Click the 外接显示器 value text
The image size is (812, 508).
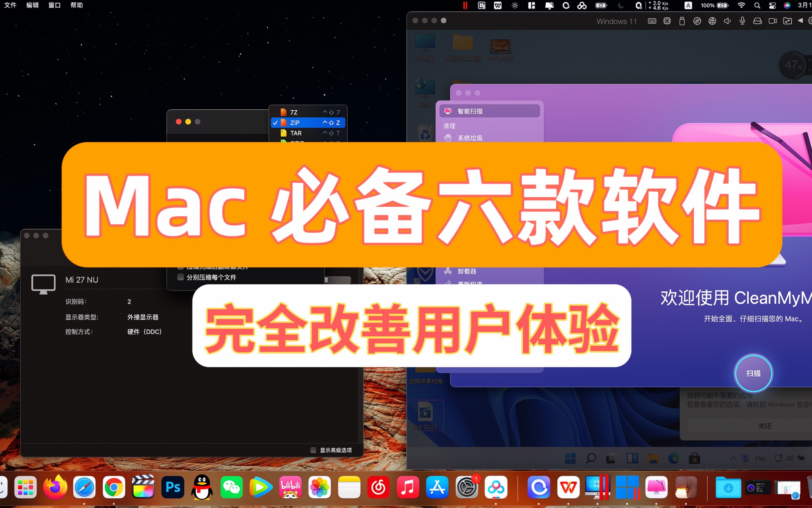coord(143,317)
